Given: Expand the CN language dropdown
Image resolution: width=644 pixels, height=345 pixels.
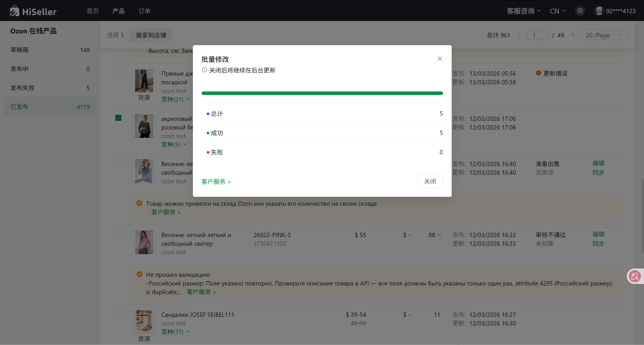Looking at the screenshot, I should pos(557,11).
